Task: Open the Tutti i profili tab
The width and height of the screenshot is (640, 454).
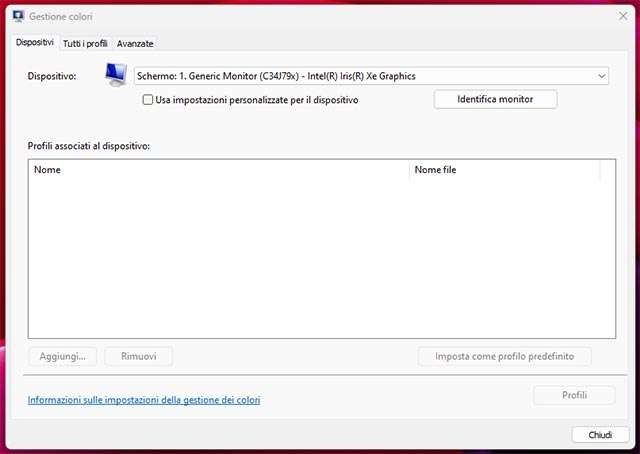Action: coord(85,44)
